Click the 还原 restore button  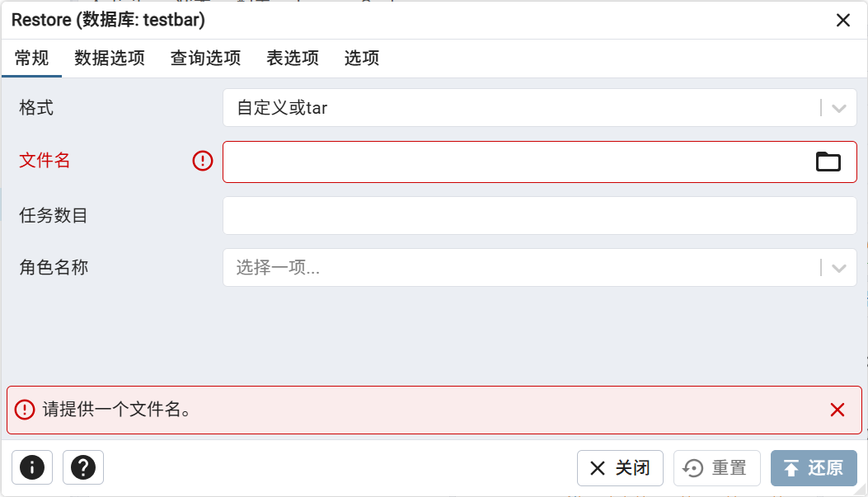pyautogui.click(x=814, y=468)
